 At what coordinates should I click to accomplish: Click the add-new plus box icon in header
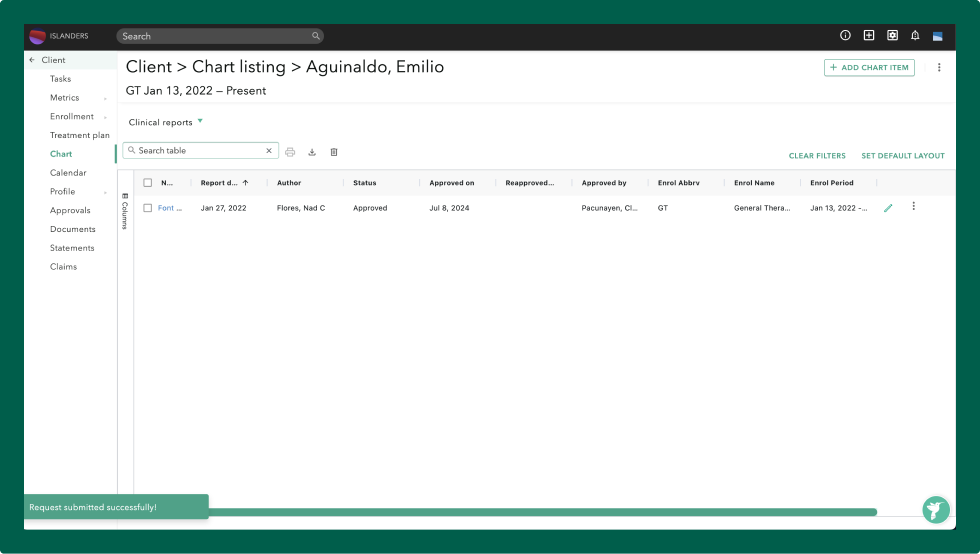click(869, 36)
